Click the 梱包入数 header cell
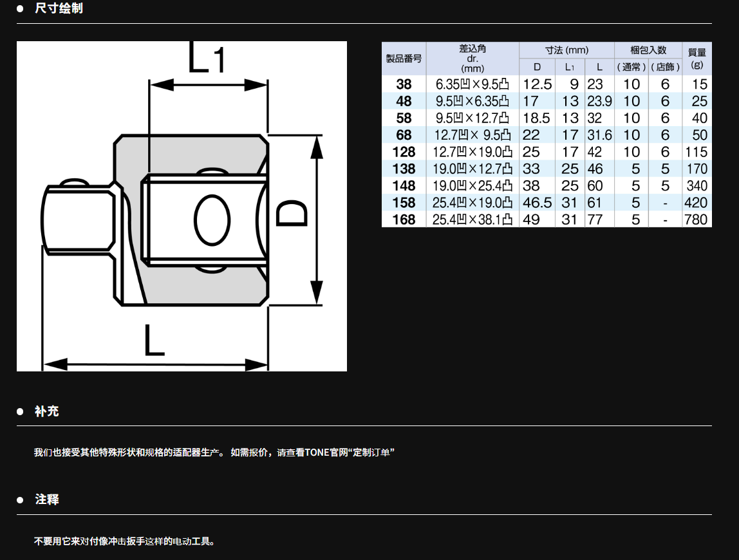The width and height of the screenshot is (739, 560). pyautogui.click(x=648, y=50)
